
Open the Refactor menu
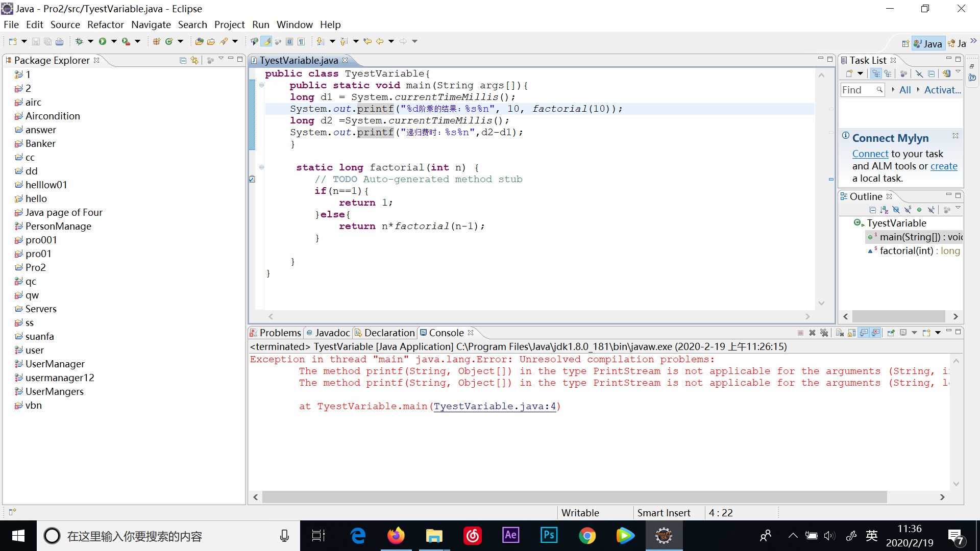105,24
